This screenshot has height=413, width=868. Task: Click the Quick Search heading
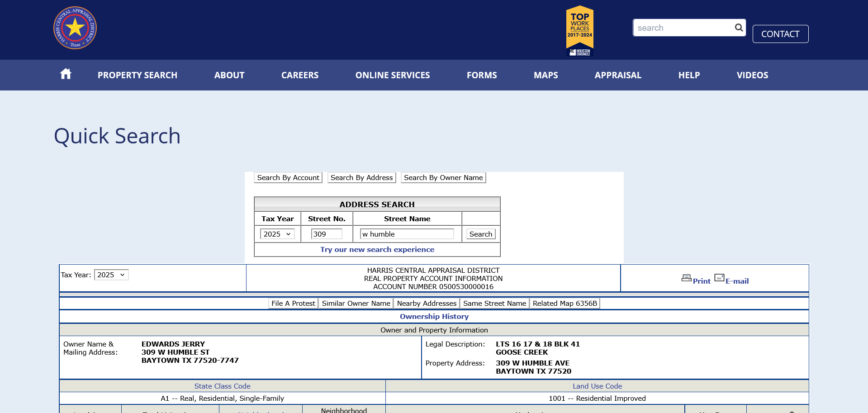point(117,136)
